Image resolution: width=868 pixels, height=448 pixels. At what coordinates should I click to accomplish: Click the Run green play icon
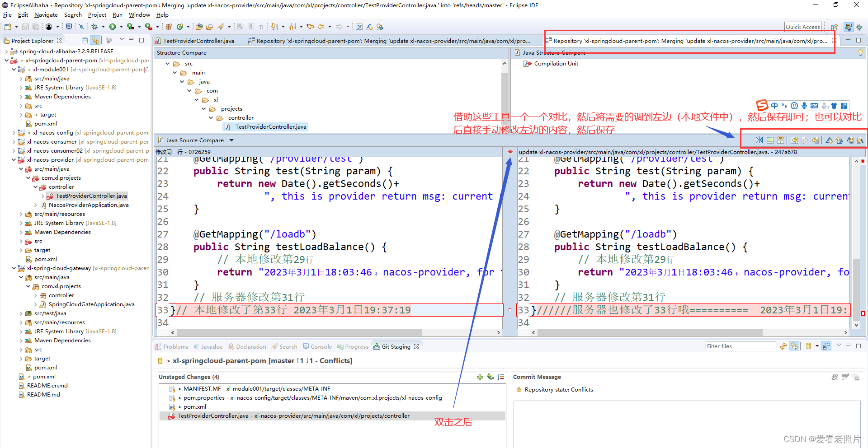coord(113,27)
